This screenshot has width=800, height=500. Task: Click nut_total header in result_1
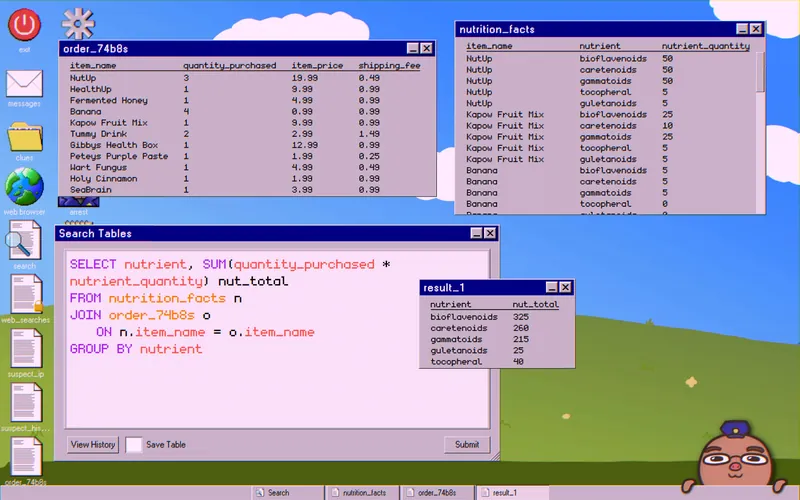tap(535, 305)
